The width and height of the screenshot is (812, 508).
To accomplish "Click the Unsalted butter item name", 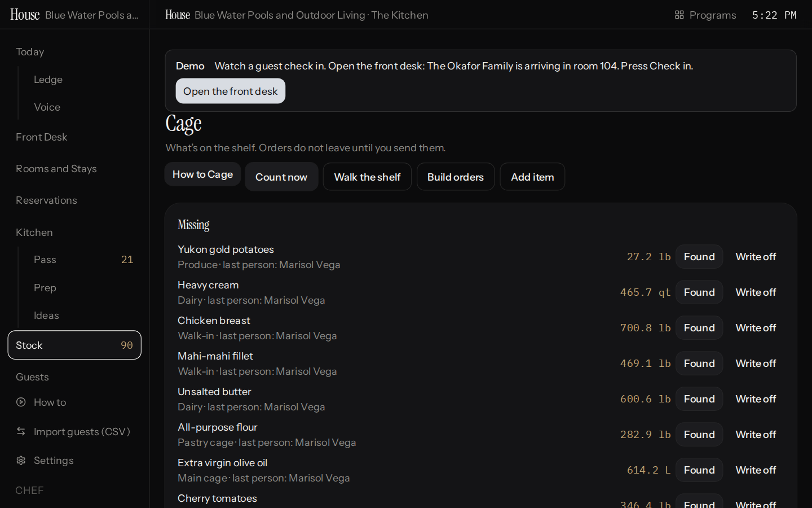I will 214,392.
